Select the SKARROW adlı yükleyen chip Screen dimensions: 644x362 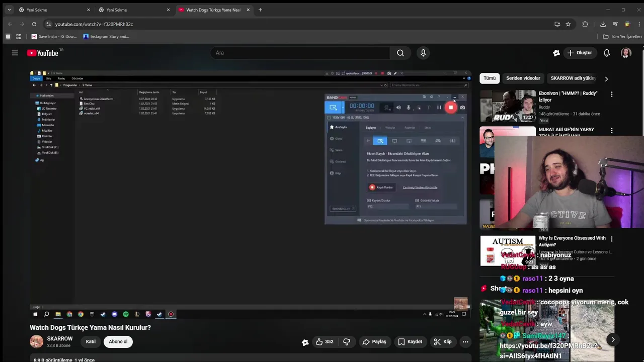tap(573, 78)
